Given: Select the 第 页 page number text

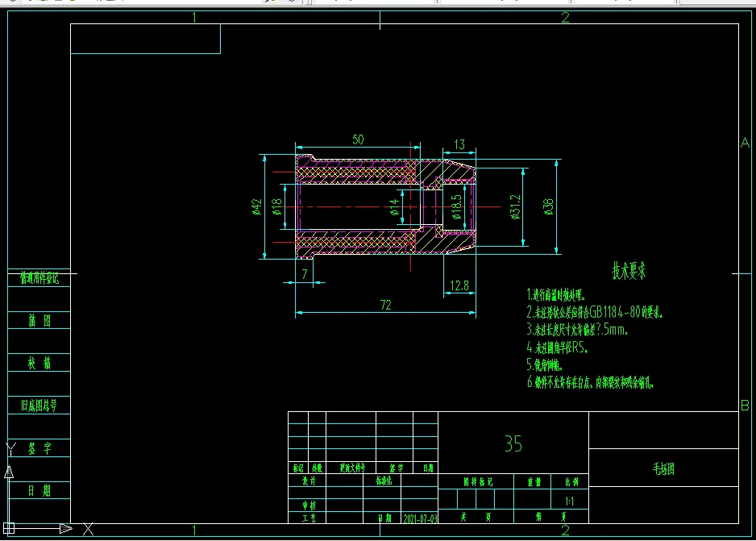Looking at the screenshot, I should (550, 518).
